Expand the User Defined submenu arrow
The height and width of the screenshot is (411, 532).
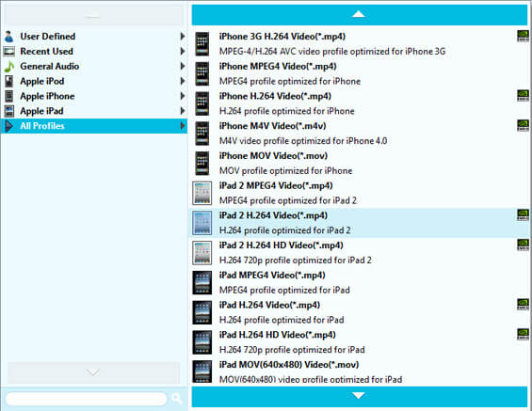pos(183,37)
